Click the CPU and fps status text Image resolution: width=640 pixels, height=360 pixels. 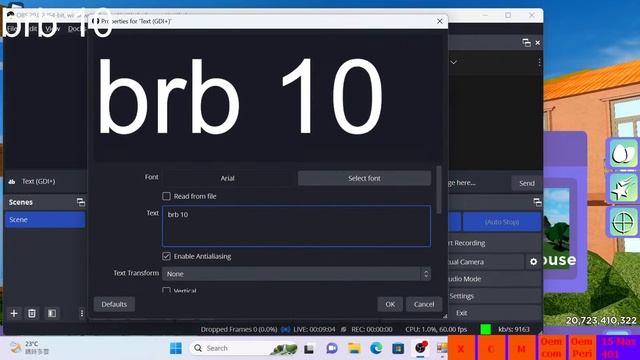click(x=436, y=329)
